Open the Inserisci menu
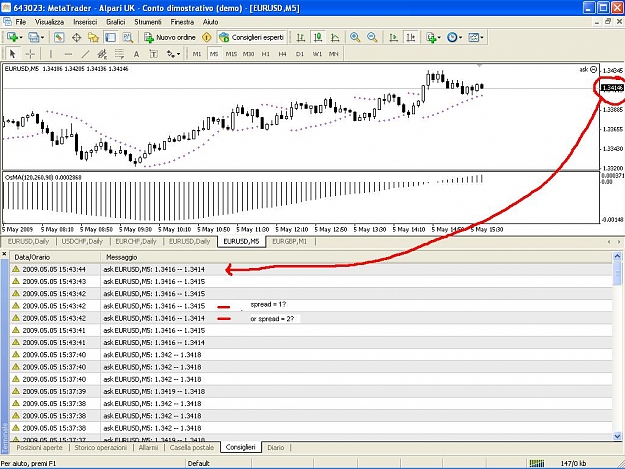The width and height of the screenshot is (625, 469). pyautogui.click(x=85, y=22)
